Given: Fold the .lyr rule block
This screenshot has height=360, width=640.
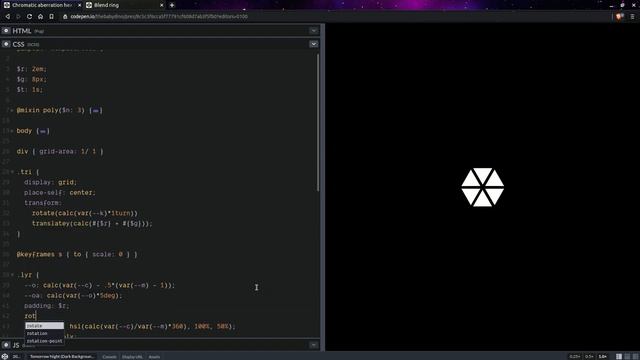Looking at the screenshot, I should pos(12,275).
